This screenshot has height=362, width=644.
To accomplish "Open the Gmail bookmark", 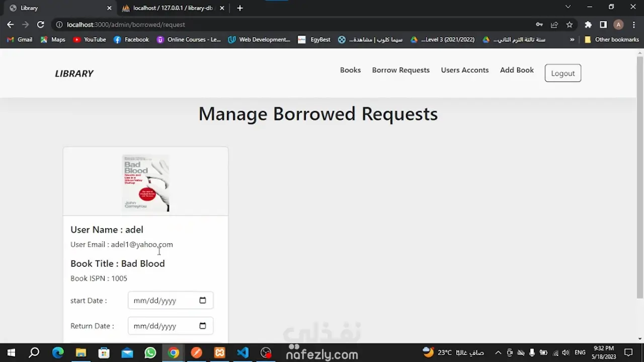I will (20, 40).
